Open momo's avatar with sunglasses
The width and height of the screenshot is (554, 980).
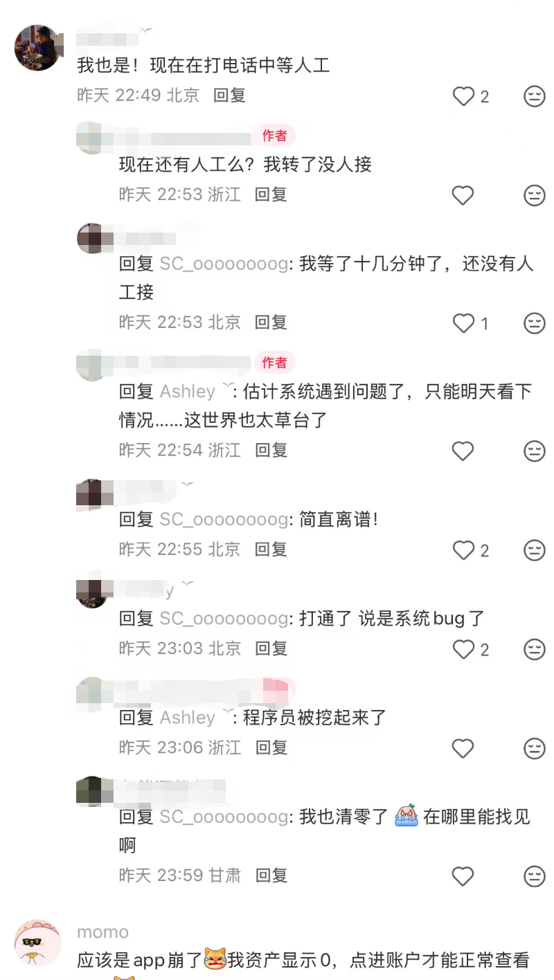pyautogui.click(x=37, y=942)
